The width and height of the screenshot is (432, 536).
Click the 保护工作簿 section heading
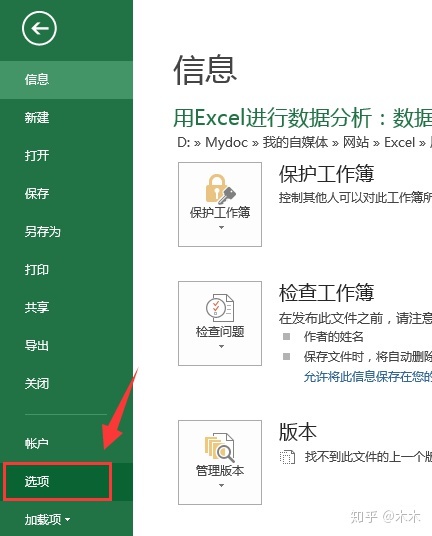click(x=326, y=174)
